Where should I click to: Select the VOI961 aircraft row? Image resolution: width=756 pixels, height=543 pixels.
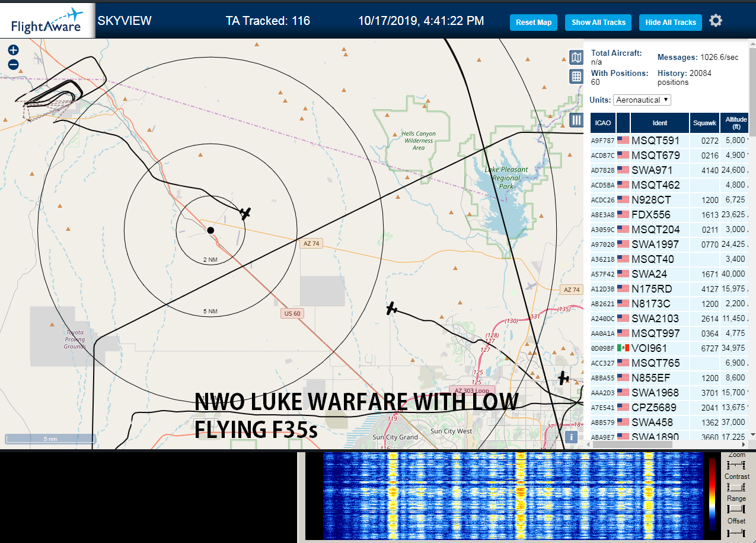[x=669, y=348]
